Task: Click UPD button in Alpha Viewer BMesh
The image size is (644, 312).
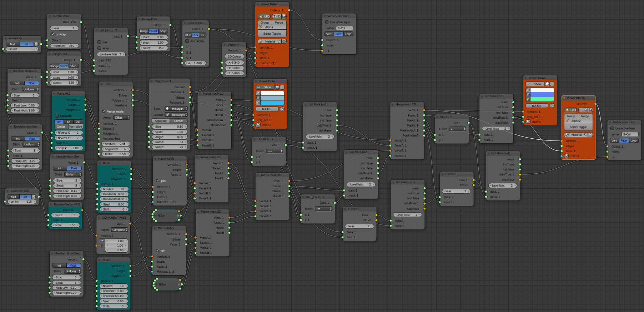Action: point(265,16)
